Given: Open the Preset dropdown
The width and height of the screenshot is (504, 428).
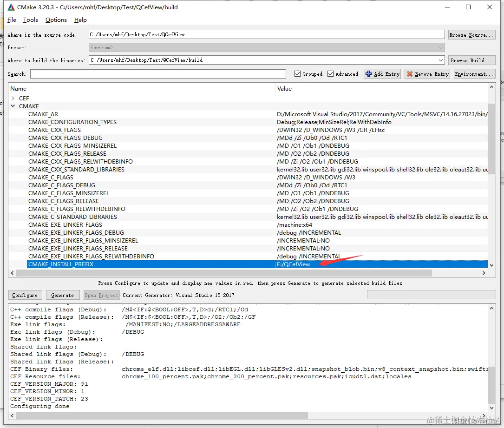Looking at the screenshot, I should [x=440, y=47].
